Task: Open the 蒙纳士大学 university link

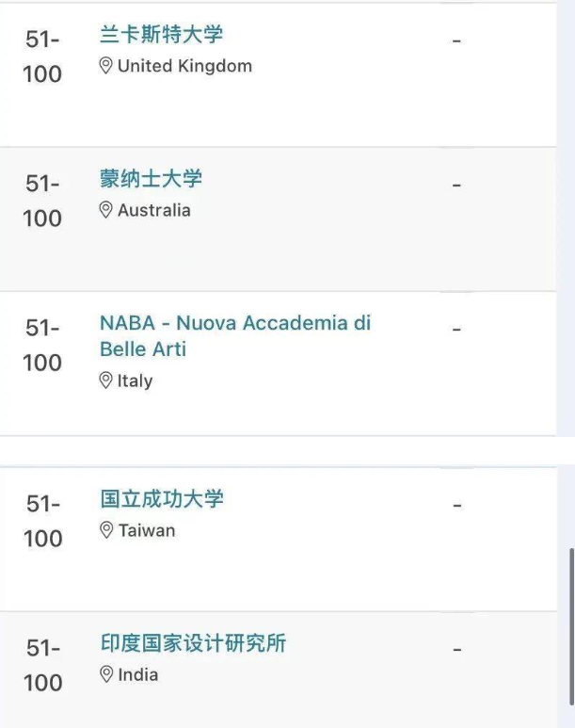Action: point(151,179)
